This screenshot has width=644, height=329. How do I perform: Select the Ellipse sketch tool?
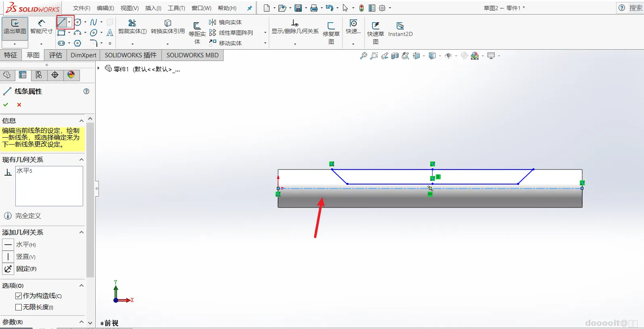94,33
